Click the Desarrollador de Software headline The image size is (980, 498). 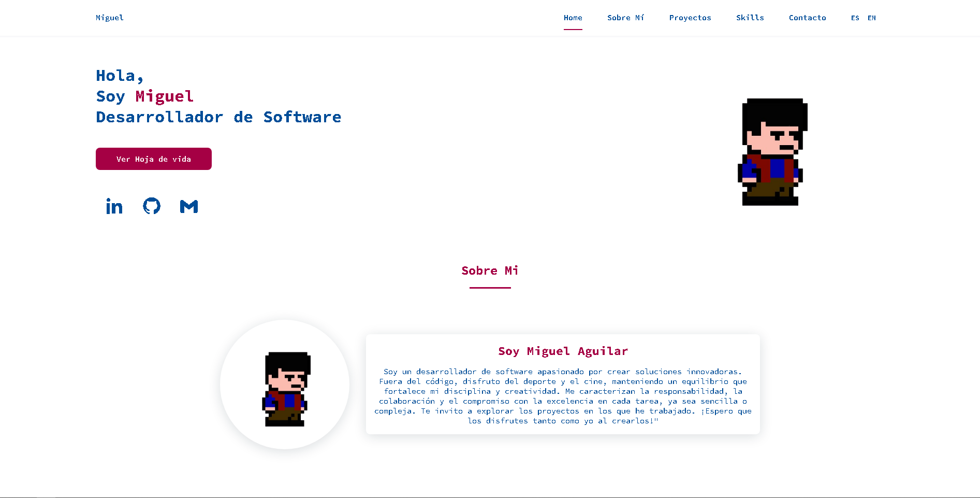click(x=218, y=117)
